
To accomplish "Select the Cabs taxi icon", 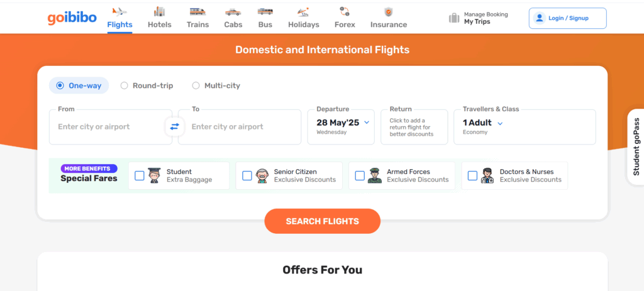I will [x=233, y=11].
